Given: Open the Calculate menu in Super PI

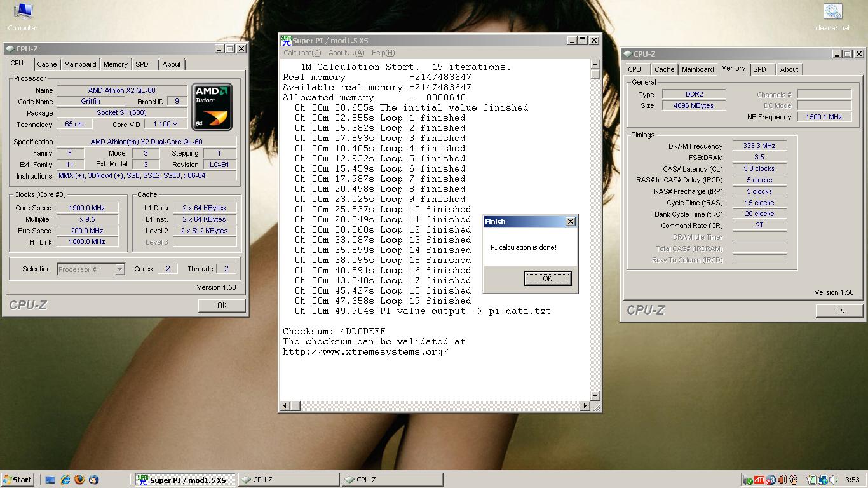Looking at the screenshot, I should click(x=302, y=53).
